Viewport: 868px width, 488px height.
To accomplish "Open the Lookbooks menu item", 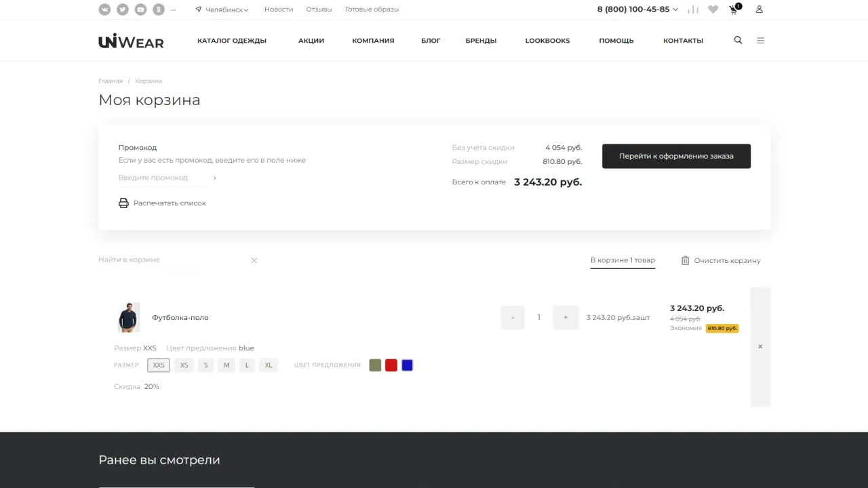I will tap(547, 41).
